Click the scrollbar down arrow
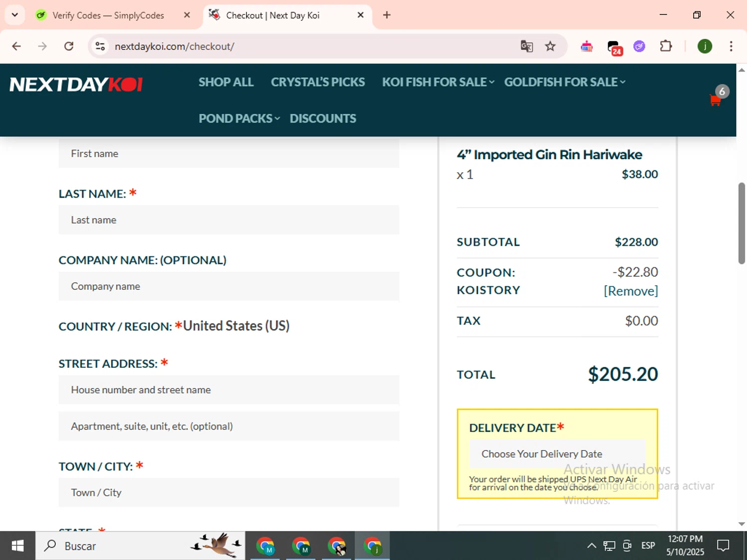 (x=742, y=524)
